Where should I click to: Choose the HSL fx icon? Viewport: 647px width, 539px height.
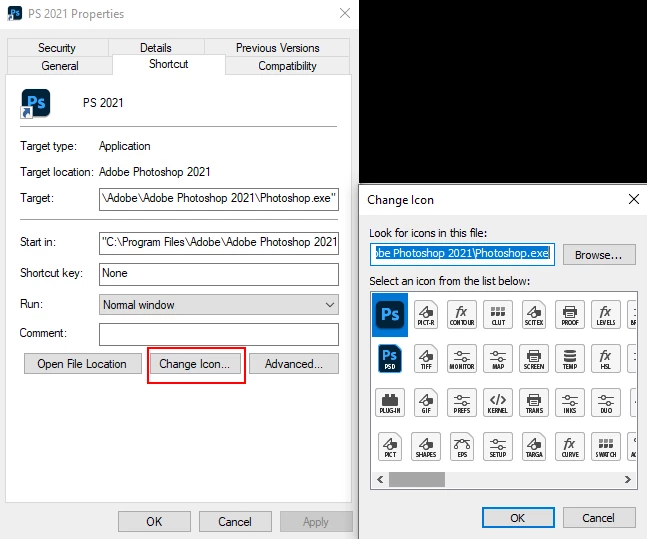click(606, 358)
